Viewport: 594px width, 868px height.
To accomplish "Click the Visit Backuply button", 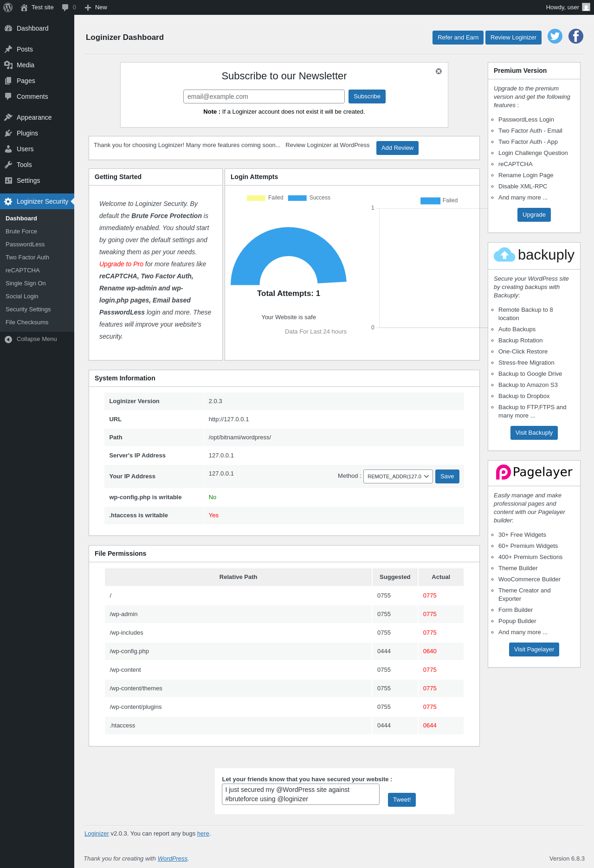I will pos(534,433).
